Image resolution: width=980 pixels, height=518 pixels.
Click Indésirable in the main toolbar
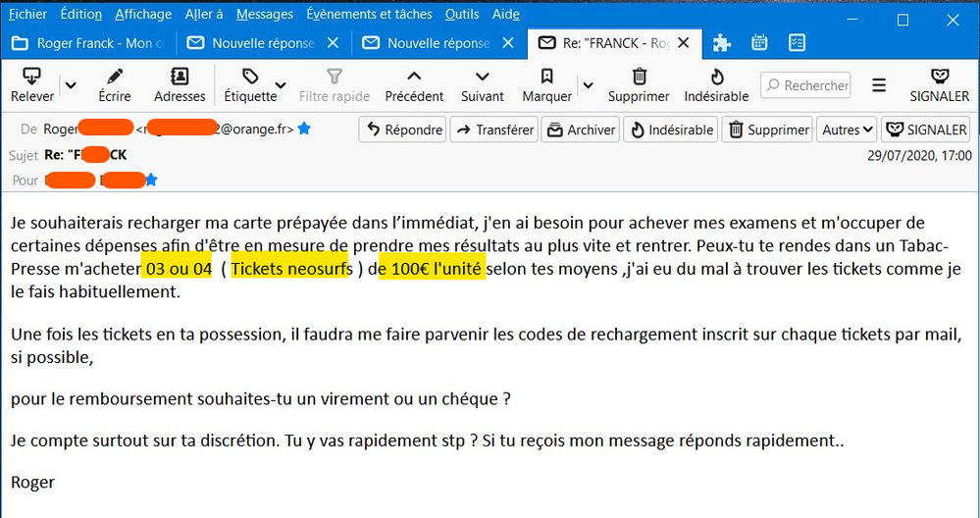pyautogui.click(x=716, y=85)
